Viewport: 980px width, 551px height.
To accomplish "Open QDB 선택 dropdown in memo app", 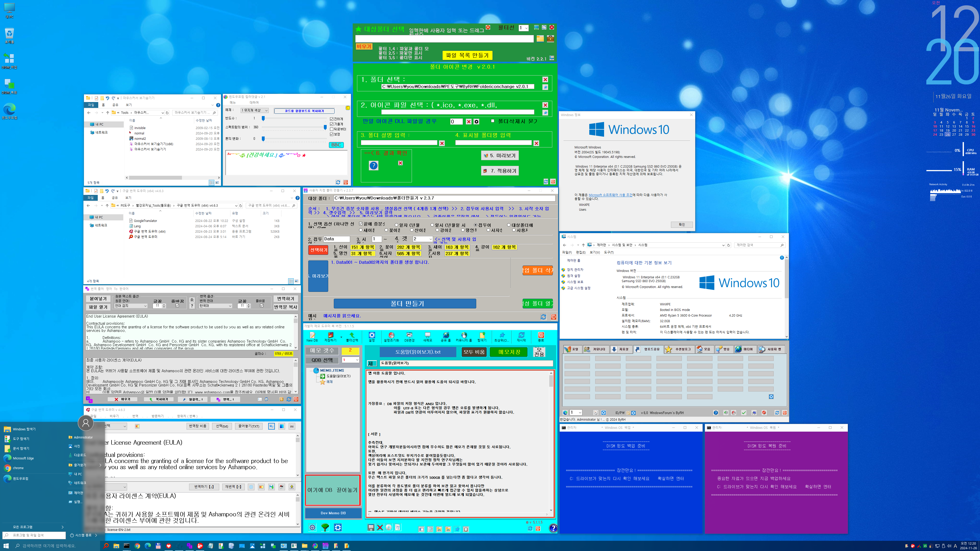I will (350, 360).
